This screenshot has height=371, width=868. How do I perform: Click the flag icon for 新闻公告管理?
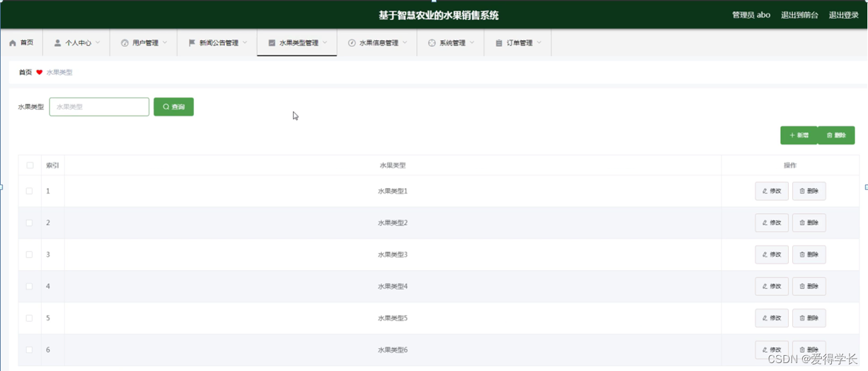click(192, 43)
